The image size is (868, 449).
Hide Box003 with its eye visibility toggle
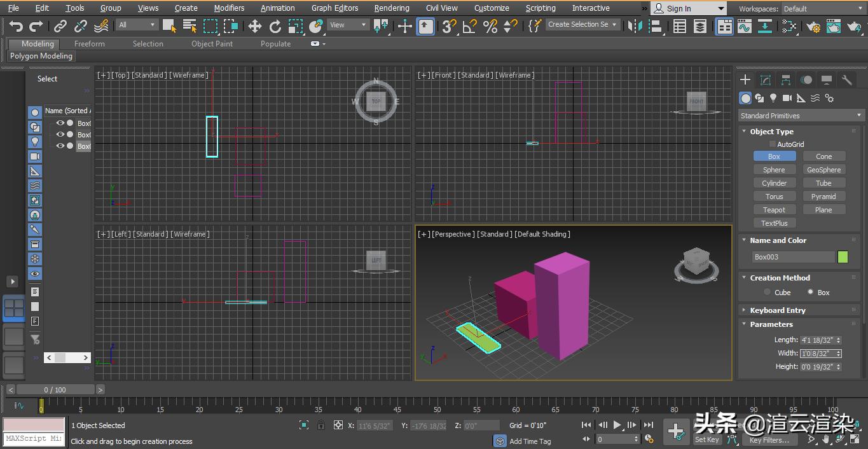[x=60, y=146]
